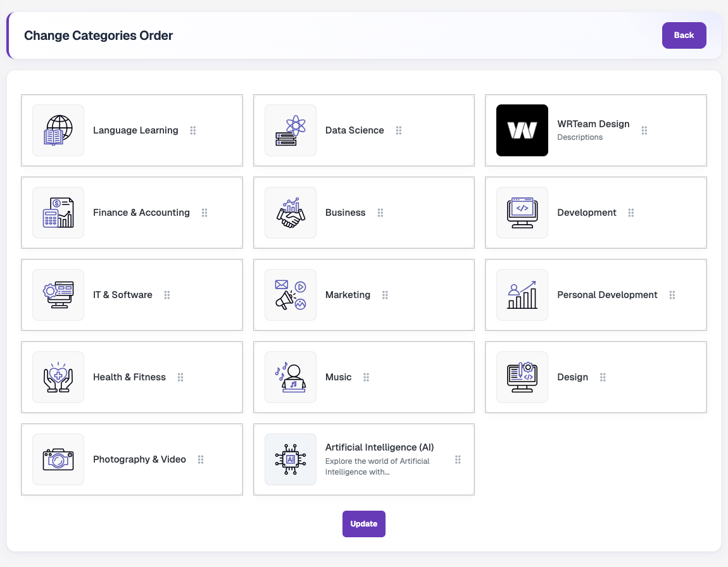This screenshot has height=567, width=728.
Task: Click the Data Science atom icon
Action: [x=291, y=130]
